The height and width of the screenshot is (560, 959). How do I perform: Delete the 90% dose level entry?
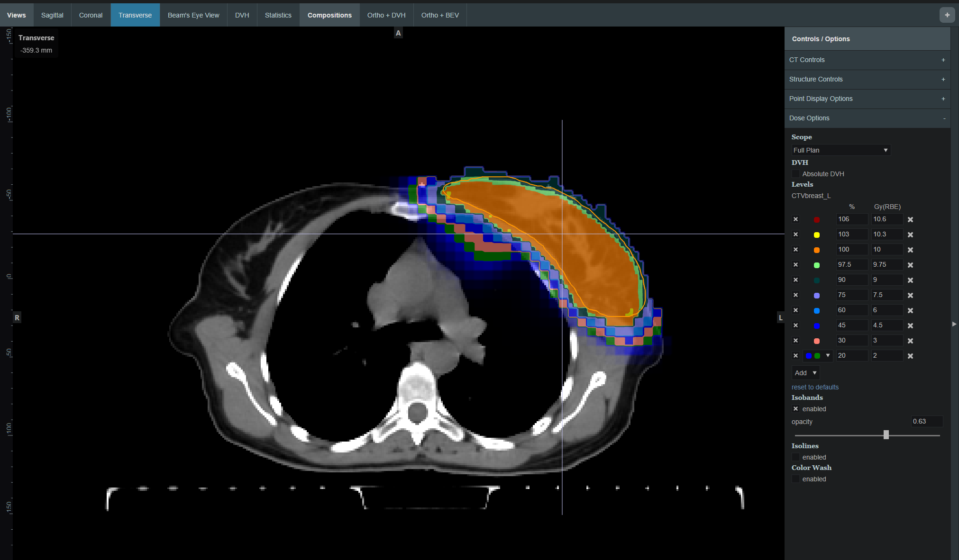(x=910, y=280)
